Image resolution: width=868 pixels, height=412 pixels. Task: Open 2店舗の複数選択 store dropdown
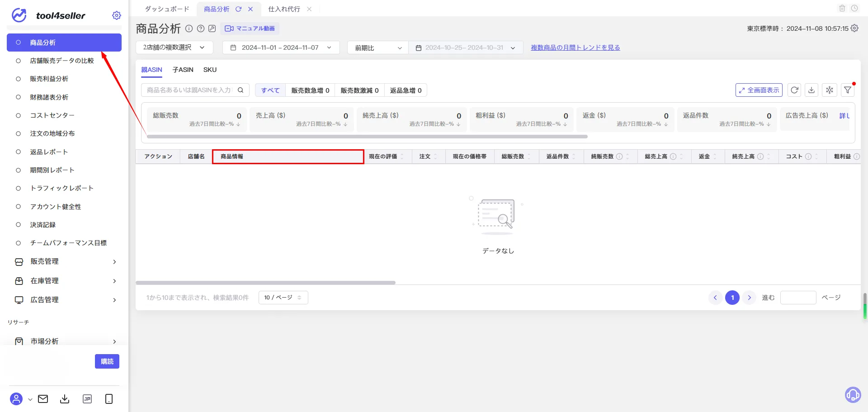point(175,47)
